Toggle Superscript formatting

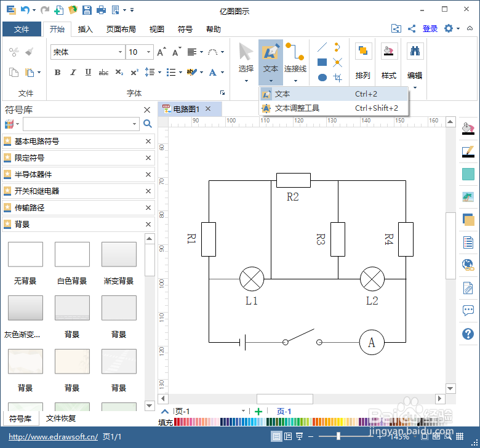click(134, 73)
